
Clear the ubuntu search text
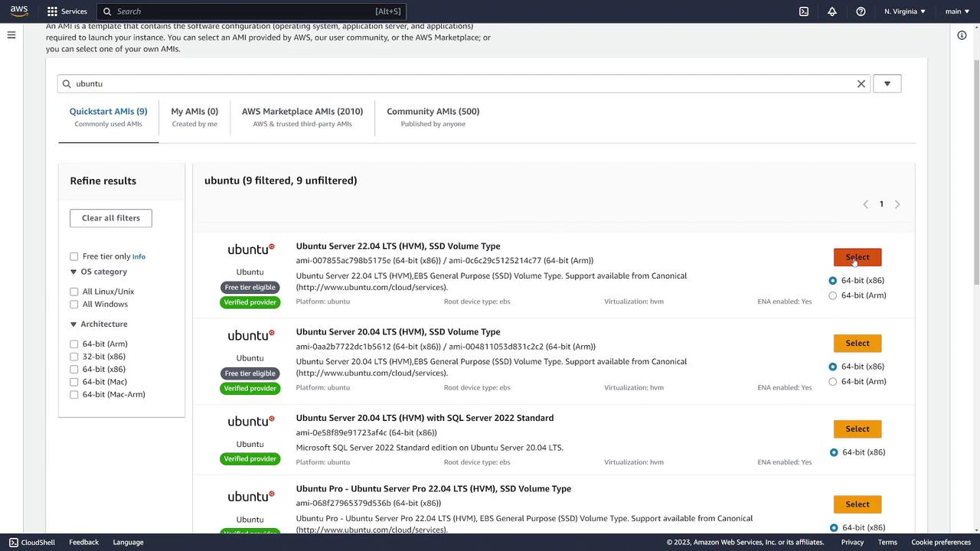[861, 83]
